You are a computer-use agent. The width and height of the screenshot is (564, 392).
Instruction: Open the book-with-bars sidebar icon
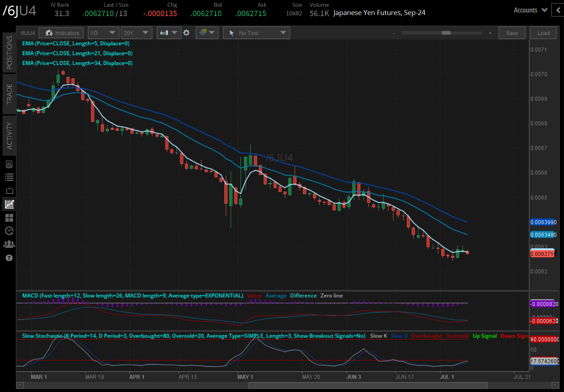[x=9, y=164]
